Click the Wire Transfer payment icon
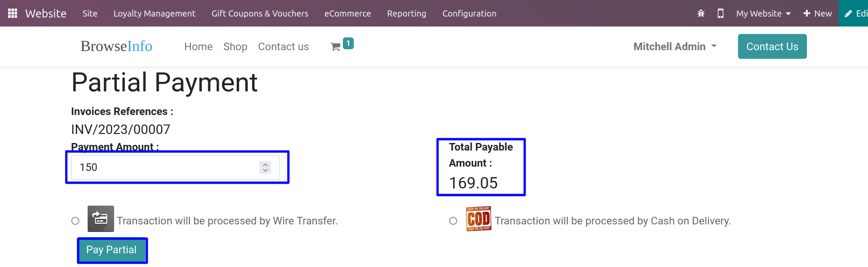868x267 pixels. coord(101,219)
